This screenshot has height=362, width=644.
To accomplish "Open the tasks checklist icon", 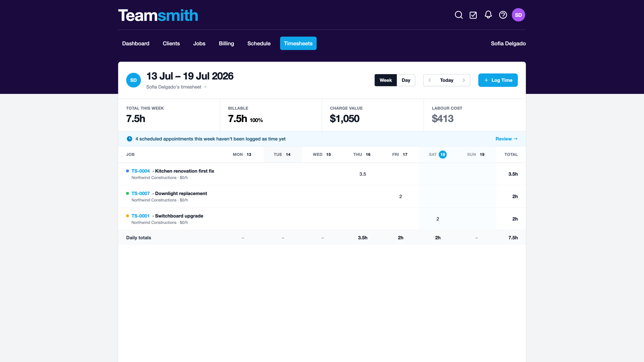I will tap(473, 15).
